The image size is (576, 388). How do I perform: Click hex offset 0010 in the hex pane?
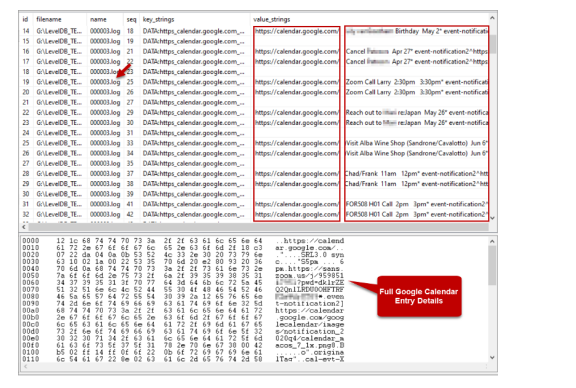point(30,248)
